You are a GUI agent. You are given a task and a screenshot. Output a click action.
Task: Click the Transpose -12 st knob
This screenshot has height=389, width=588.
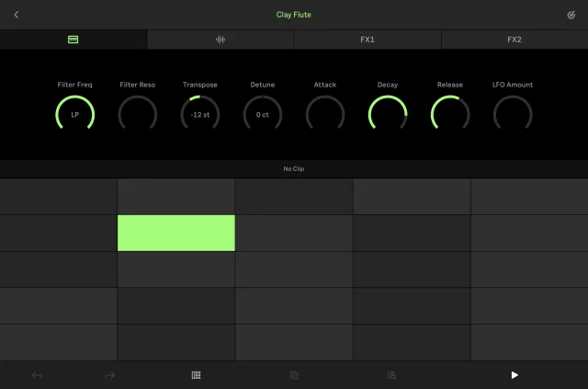click(200, 115)
